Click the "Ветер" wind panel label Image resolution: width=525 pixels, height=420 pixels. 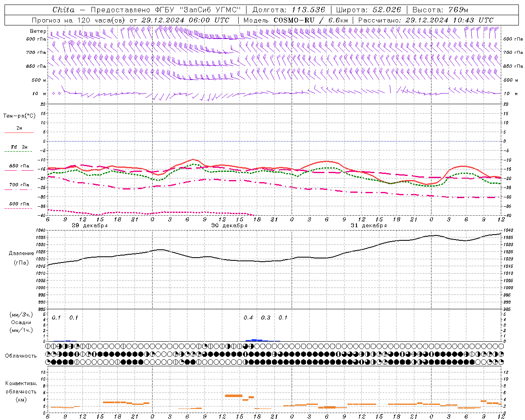[x=38, y=31]
